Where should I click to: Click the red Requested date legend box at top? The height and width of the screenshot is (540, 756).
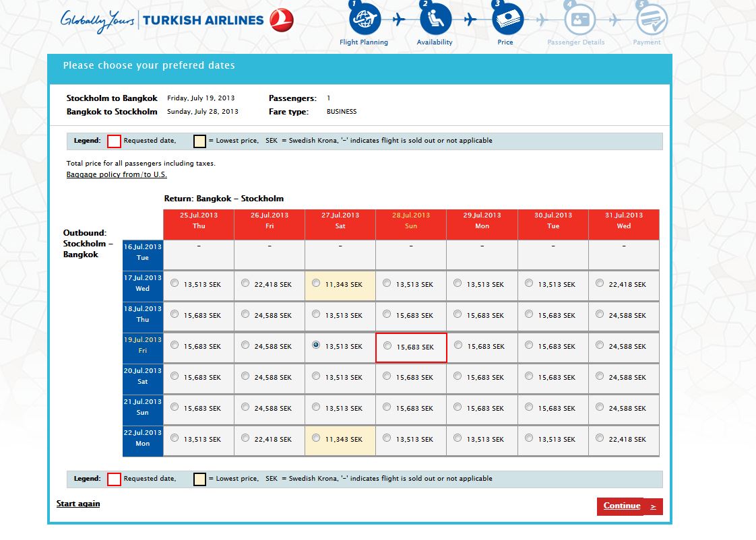[115, 141]
